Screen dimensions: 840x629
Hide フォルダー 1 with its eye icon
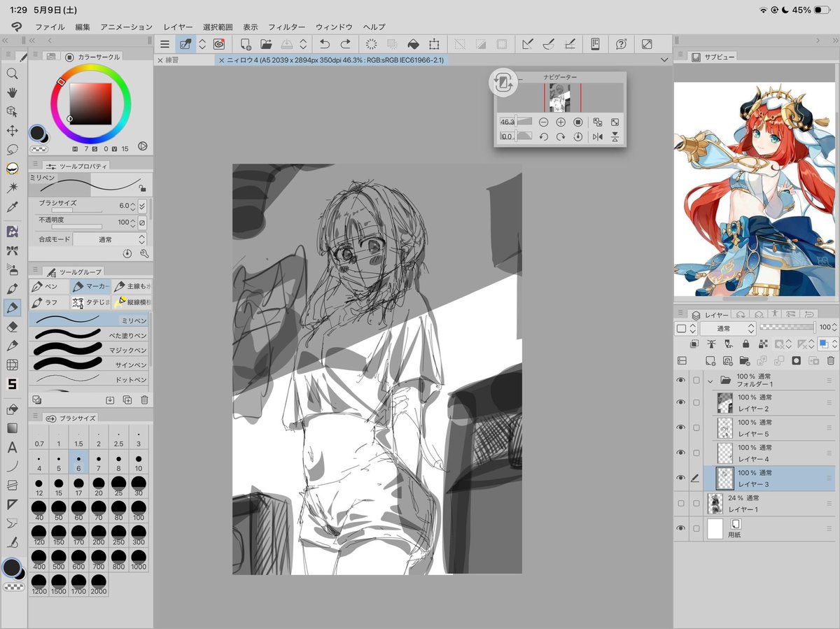click(x=681, y=381)
